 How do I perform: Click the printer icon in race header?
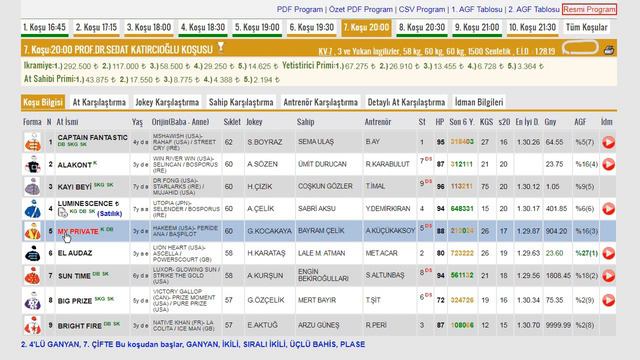pos(609,50)
